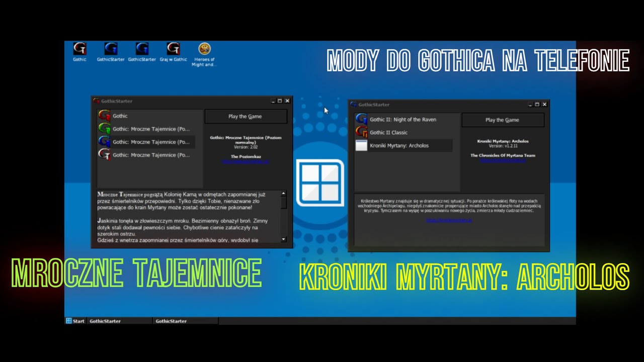Select Mroczne Tajemnice entry with the white G icon
Screen dimensions: 644x362
pos(146,155)
